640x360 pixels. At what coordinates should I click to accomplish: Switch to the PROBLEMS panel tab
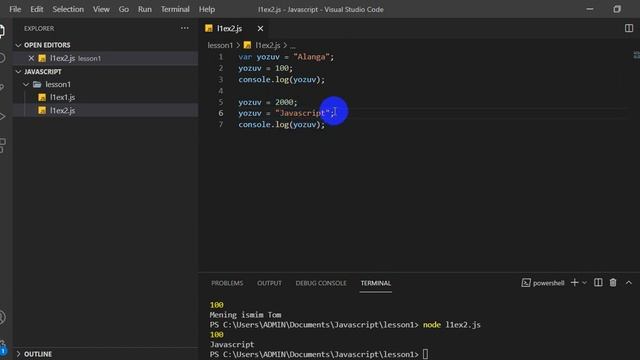227,283
